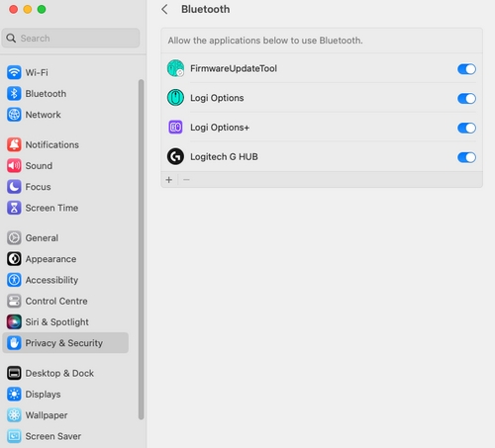This screenshot has height=448, width=495.
Task: Open Notifications bell icon
Action: pos(14,144)
